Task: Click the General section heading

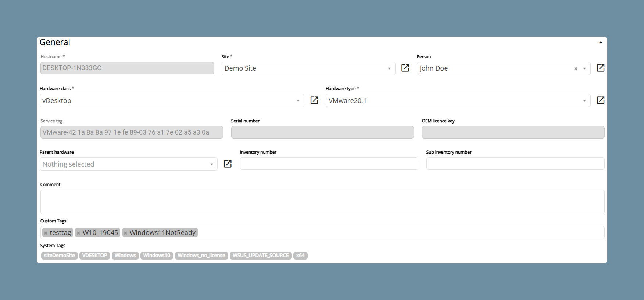Action: [55, 42]
